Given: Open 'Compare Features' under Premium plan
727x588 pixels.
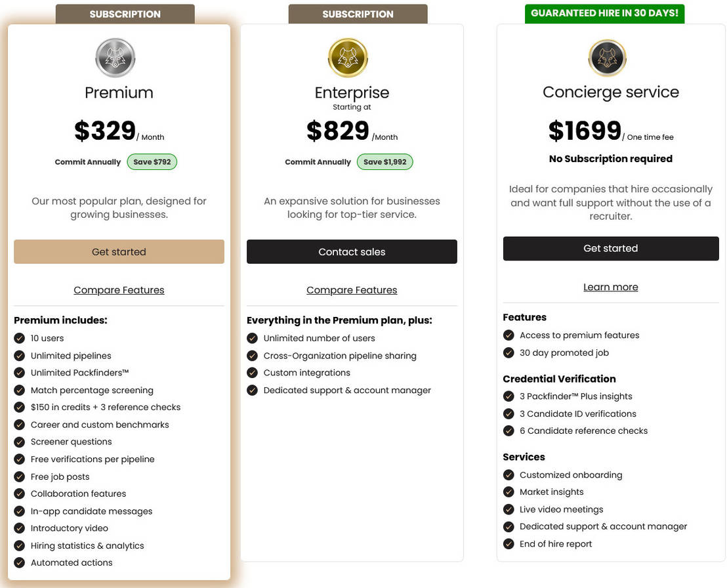Looking at the screenshot, I should pyautogui.click(x=119, y=289).
